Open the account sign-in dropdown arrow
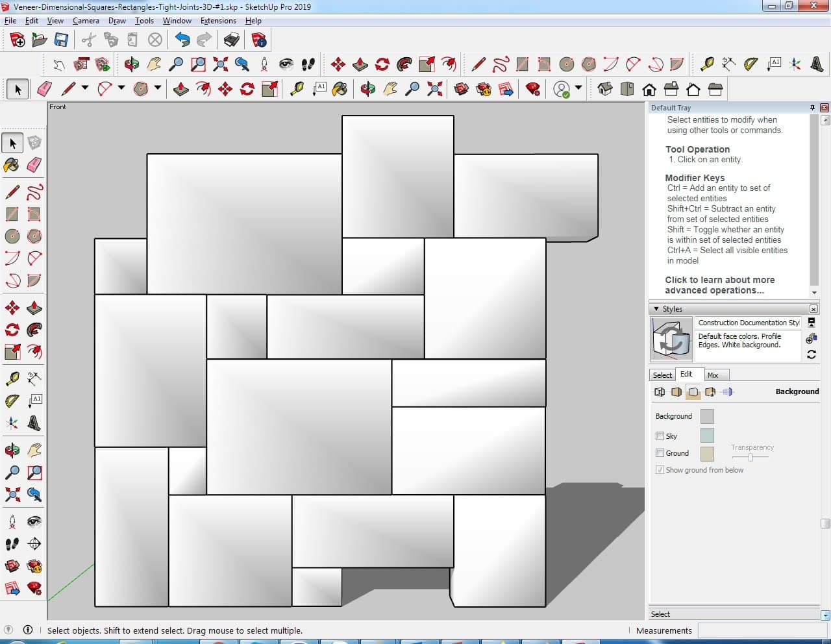Viewport: 831px width, 644px height. [578, 89]
